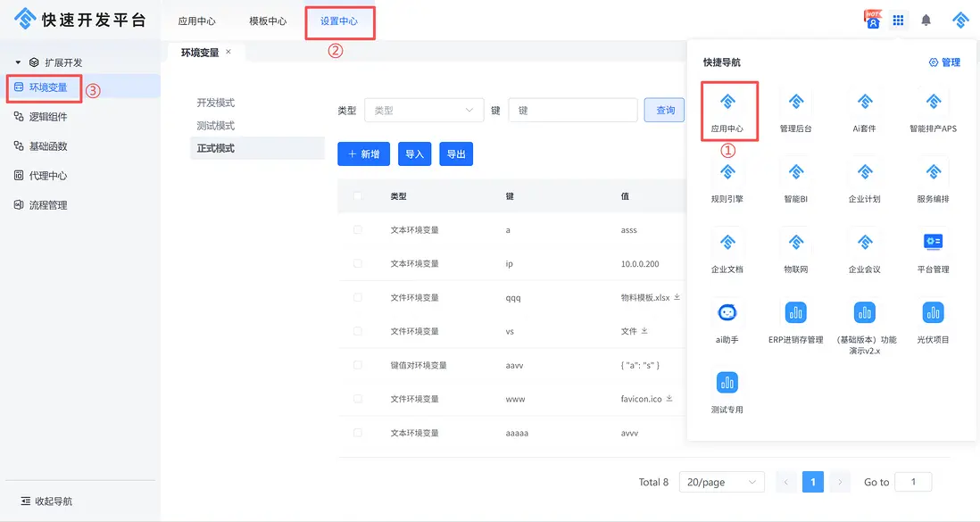Download the 物料模板.xlsx file icon

[x=677, y=297]
